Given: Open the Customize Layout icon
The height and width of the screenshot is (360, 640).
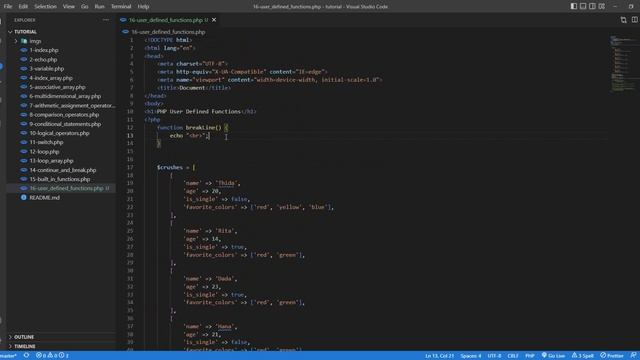Looking at the screenshot, I should click(602, 6).
